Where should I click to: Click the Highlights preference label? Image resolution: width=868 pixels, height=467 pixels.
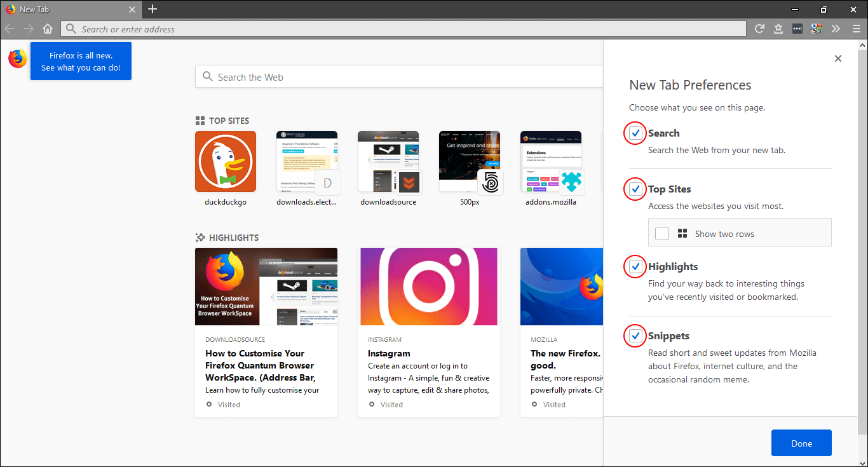point(673,267)
